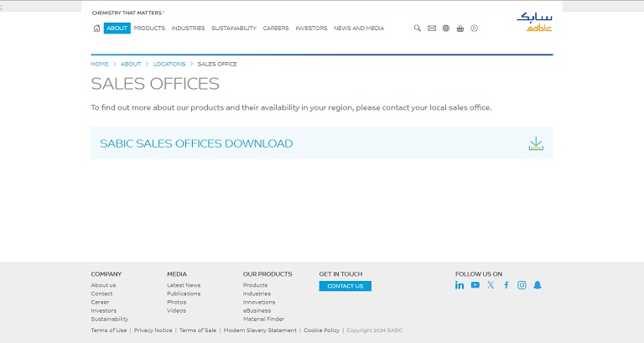The height and width of the screenshot is (343, 644).
Task: Open the Snapchat icon in footer
Action: pyautogui.click(x=538, y=285)
